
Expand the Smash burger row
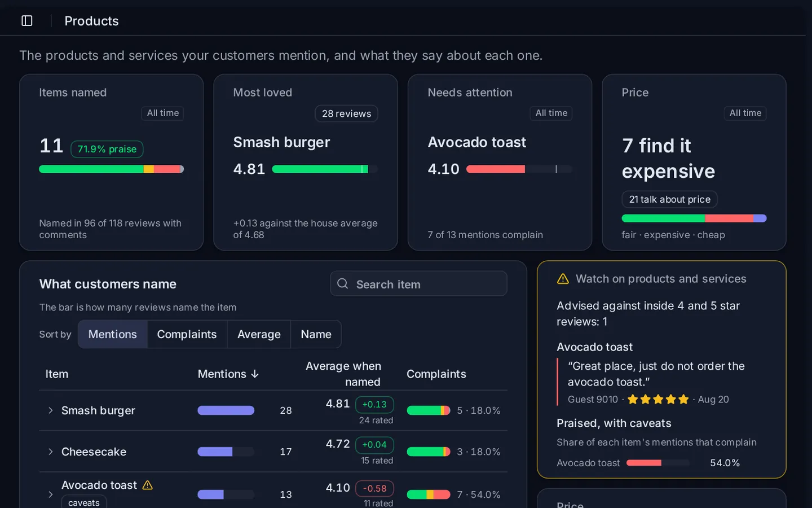coord(50,410)
